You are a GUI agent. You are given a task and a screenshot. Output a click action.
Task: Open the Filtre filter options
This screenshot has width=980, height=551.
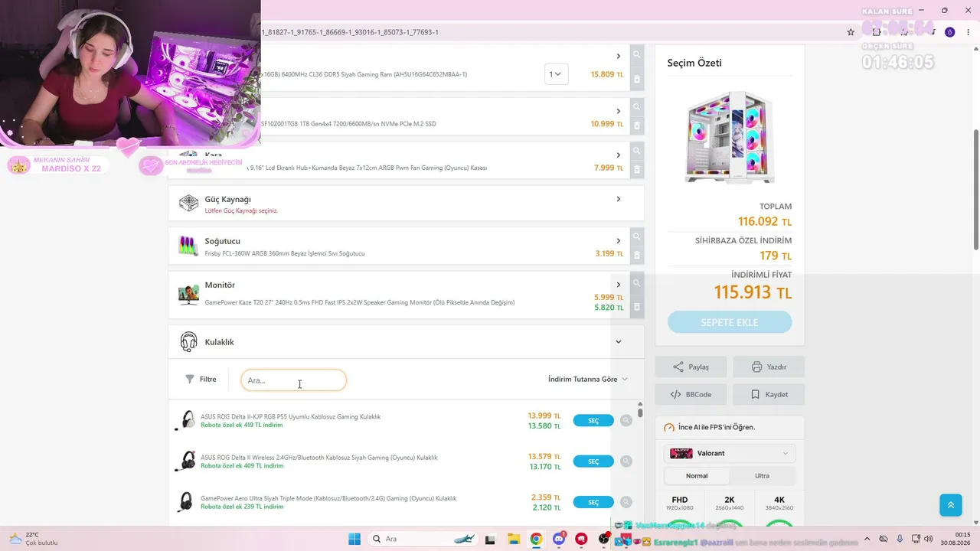[201, 379]
